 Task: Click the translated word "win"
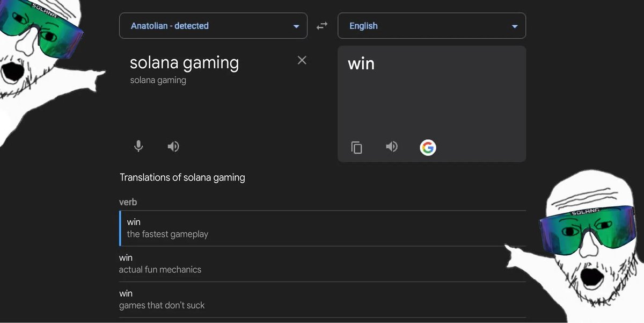pos(361,63)
